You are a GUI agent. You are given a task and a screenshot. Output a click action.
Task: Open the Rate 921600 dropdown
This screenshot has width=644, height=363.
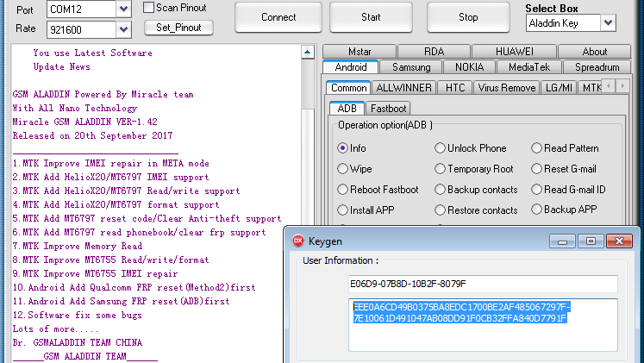tap(123, 29)
